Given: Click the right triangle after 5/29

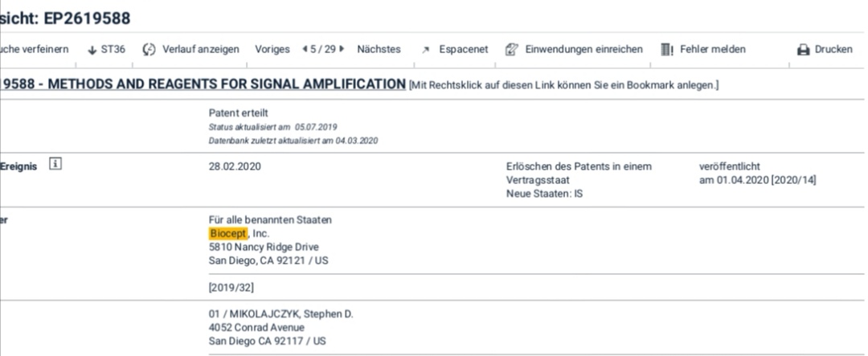Looking at the screenshot, I should (x=342, y=50).
